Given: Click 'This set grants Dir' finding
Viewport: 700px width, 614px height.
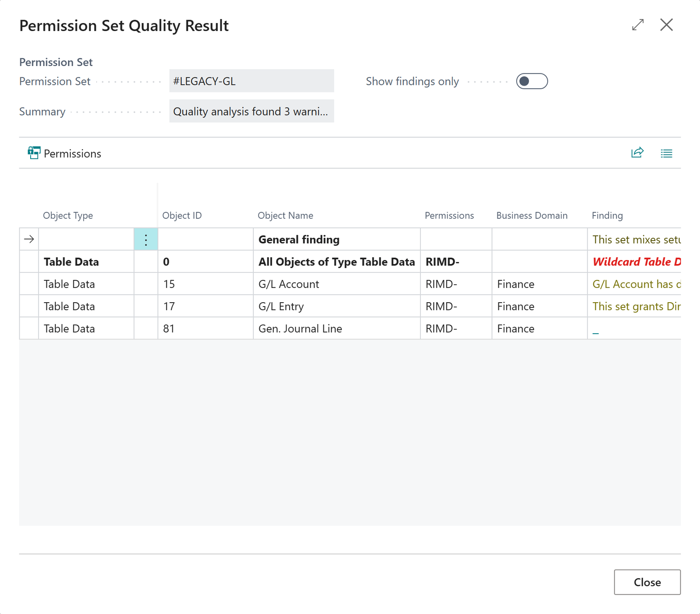Looking at the screenshot, I should pyautogui.click(x=637, y=307).
